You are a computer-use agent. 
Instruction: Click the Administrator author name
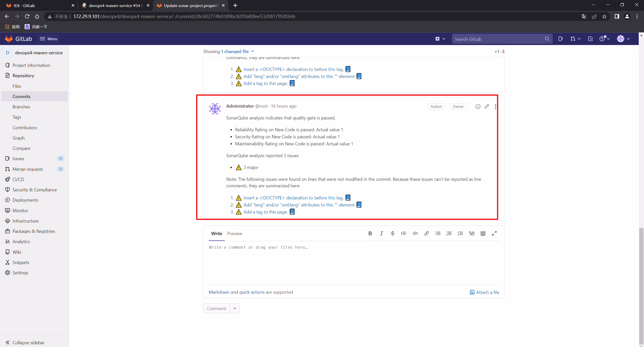240,106
